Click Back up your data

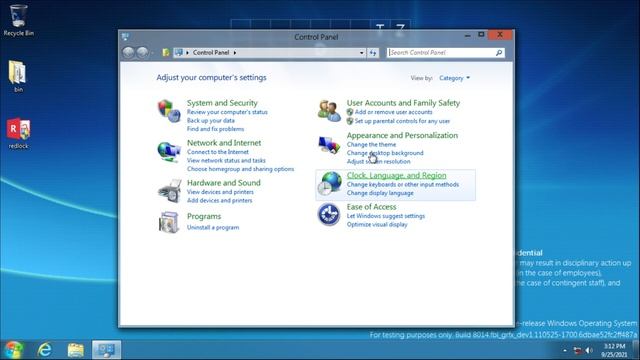click(211, 120)
